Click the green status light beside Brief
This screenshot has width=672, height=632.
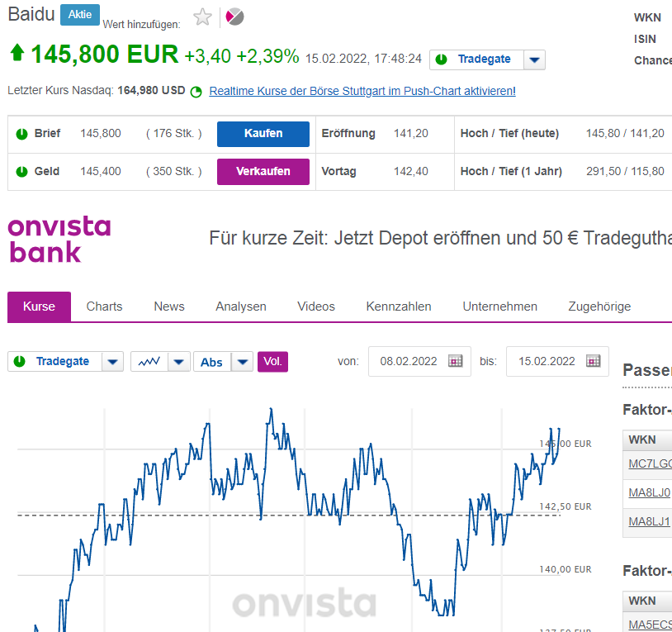point(21,134)
